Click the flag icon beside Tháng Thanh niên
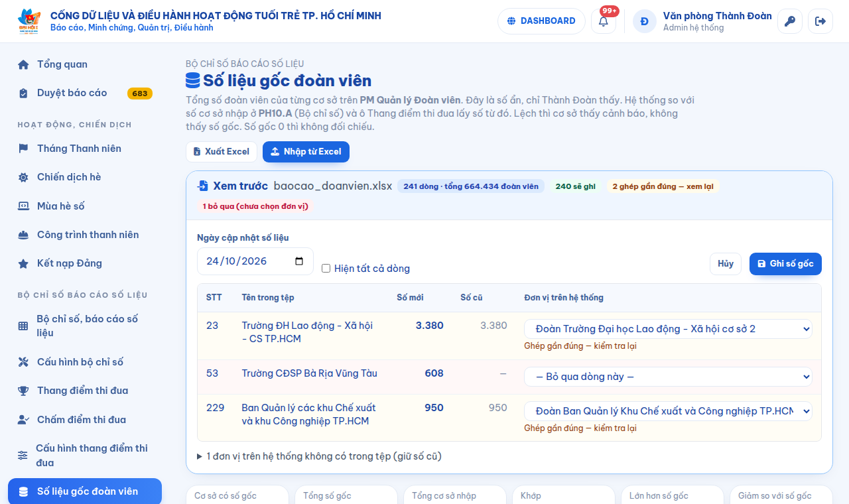Viewport: 849px width, 504px height. point(23,149)
